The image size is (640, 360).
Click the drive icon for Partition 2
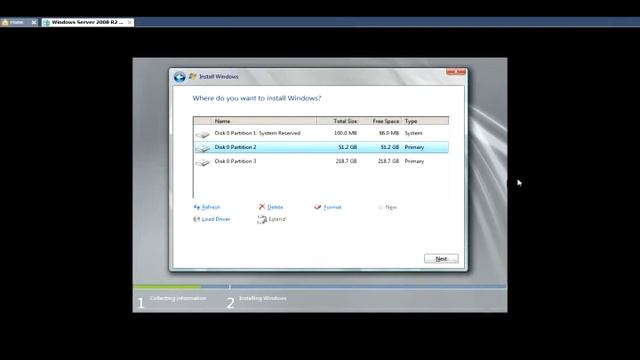[202, 148]
